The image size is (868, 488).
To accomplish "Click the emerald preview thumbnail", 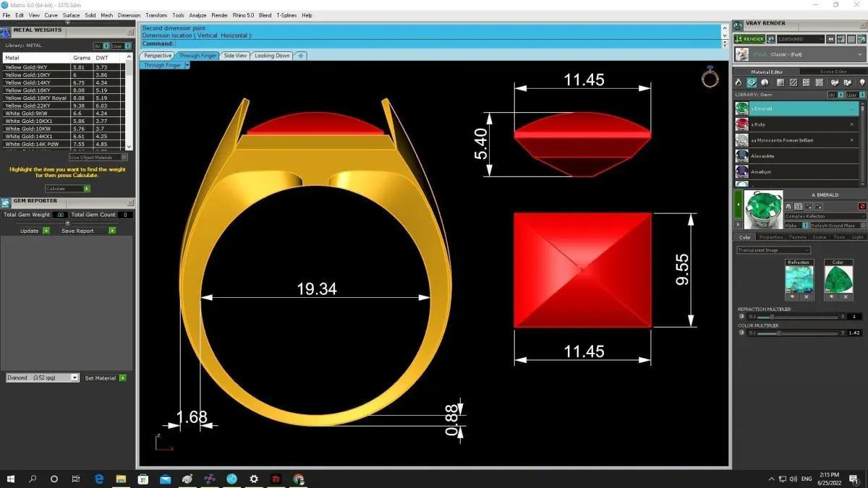I will coord(763,209).
